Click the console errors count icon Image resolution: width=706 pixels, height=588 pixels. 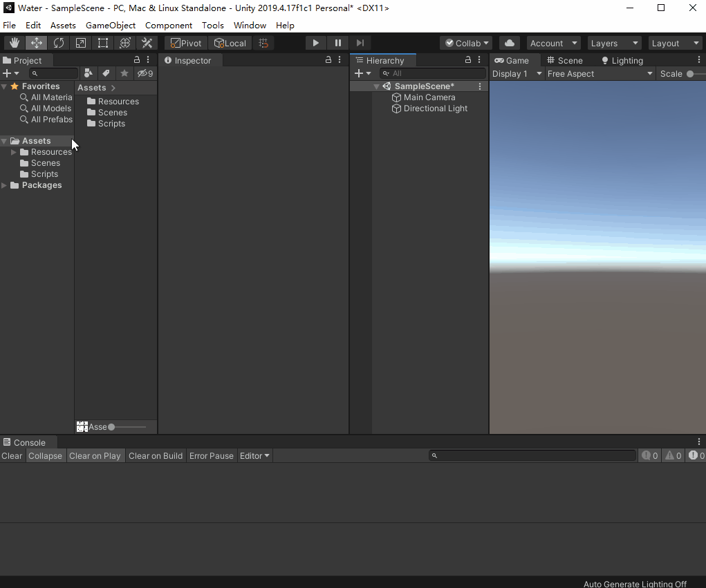695,456
